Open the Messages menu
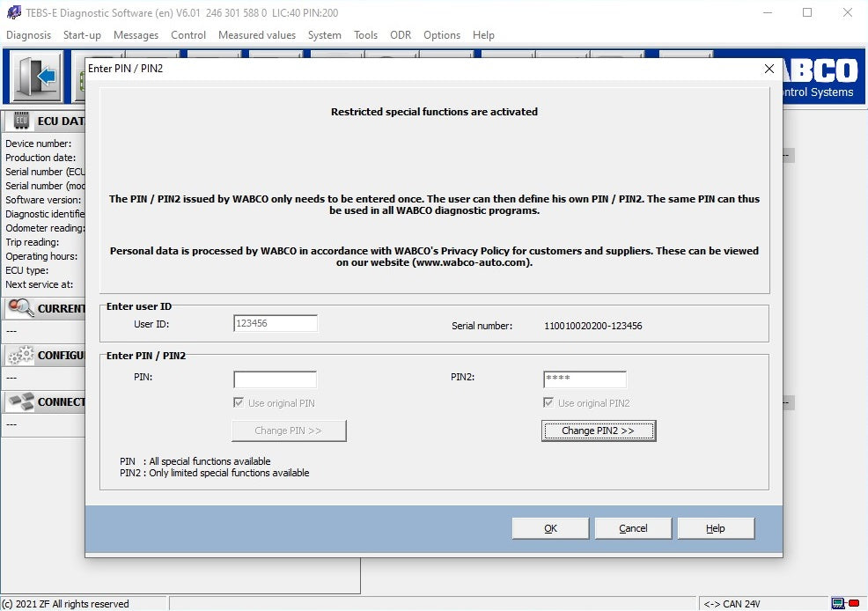 pyautogui.click(x=136, y=35)
